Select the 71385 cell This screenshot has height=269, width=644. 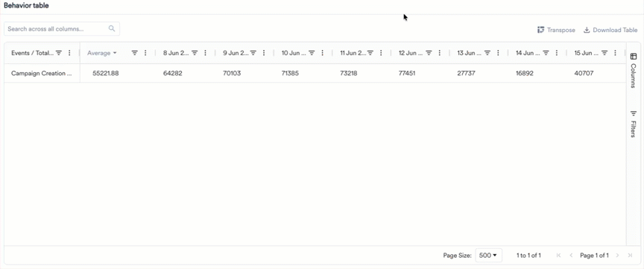pos(290,73)
